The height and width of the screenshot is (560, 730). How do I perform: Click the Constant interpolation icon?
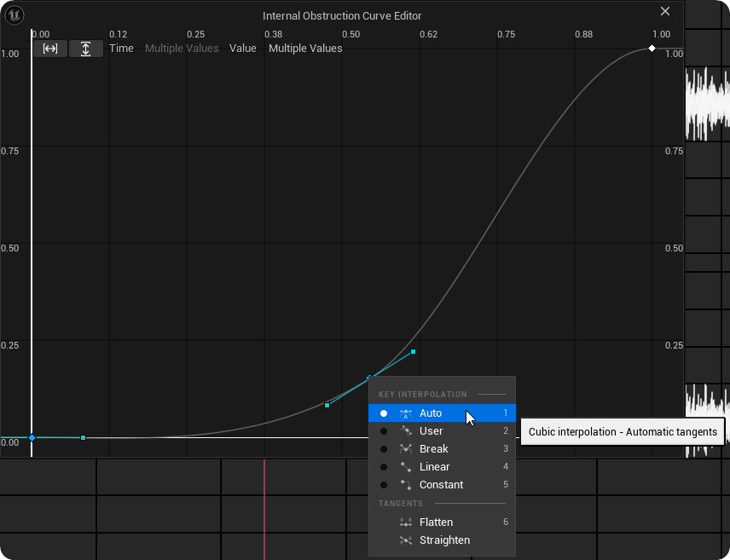(x=406, y=485)
